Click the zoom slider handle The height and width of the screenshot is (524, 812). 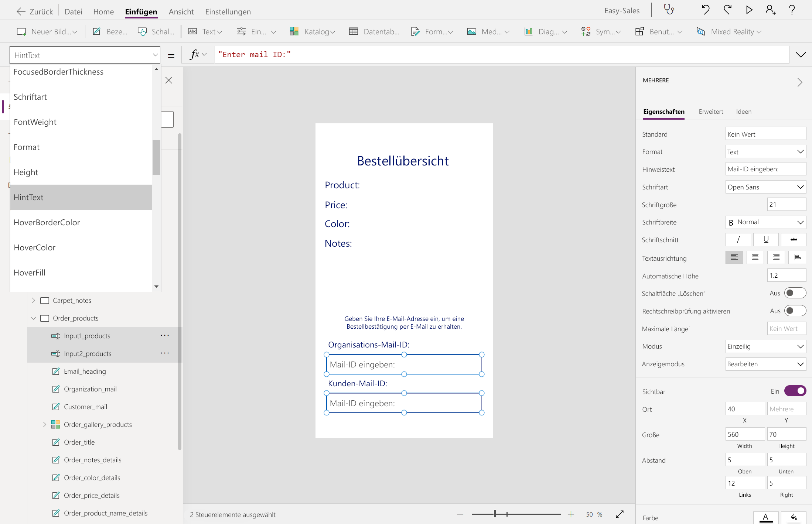pos(495,514)
